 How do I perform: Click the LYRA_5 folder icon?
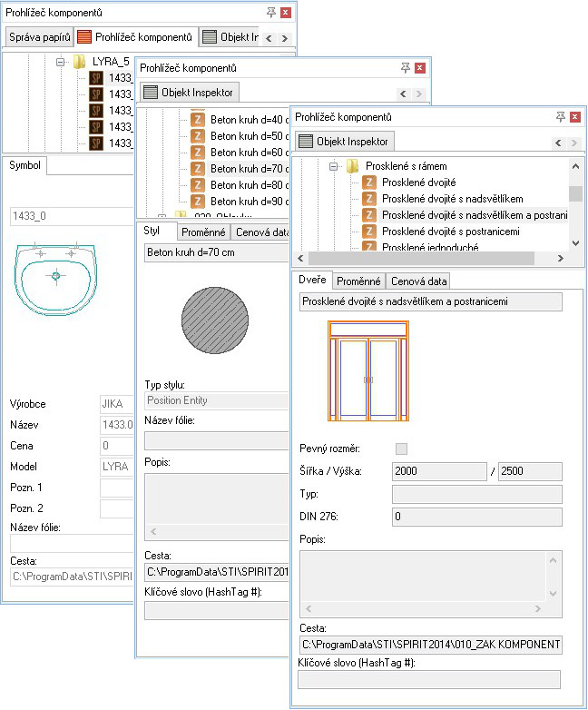tap(79, 63)
